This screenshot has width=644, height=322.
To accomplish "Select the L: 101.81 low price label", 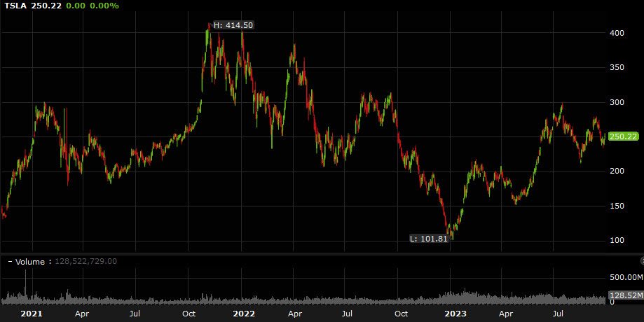I will click(x=427, y=239).
